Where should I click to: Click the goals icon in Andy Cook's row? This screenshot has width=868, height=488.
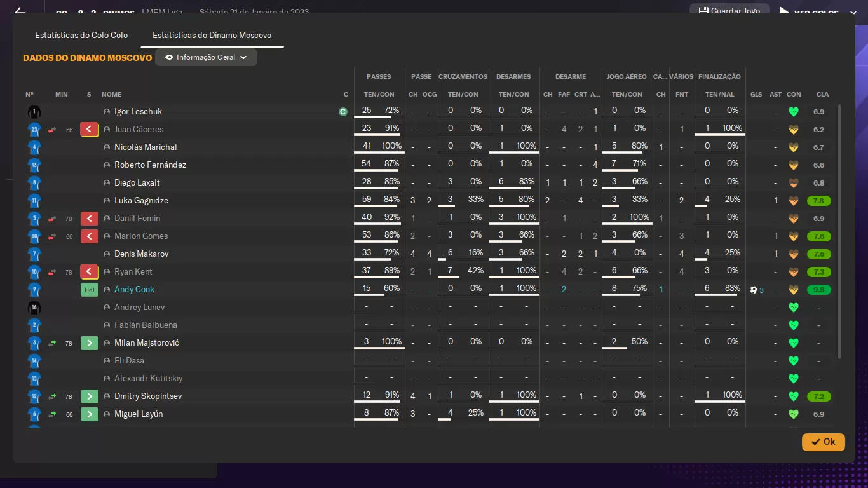pyautogui.click(x=754, y=290)
